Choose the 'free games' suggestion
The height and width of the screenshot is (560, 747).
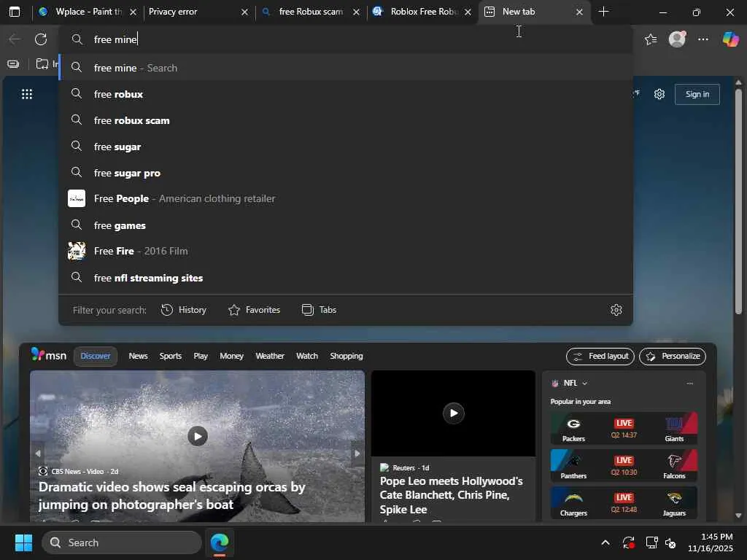(x=346, y=225)
